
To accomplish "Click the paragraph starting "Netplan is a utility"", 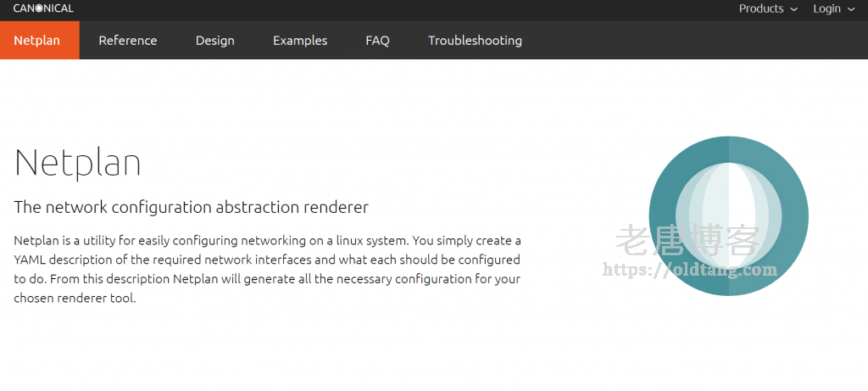I will [267, 270].
